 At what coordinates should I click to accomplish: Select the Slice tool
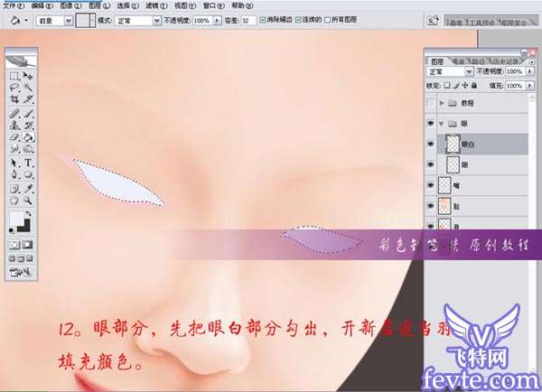pyautogui.click(x=28, y=99)
